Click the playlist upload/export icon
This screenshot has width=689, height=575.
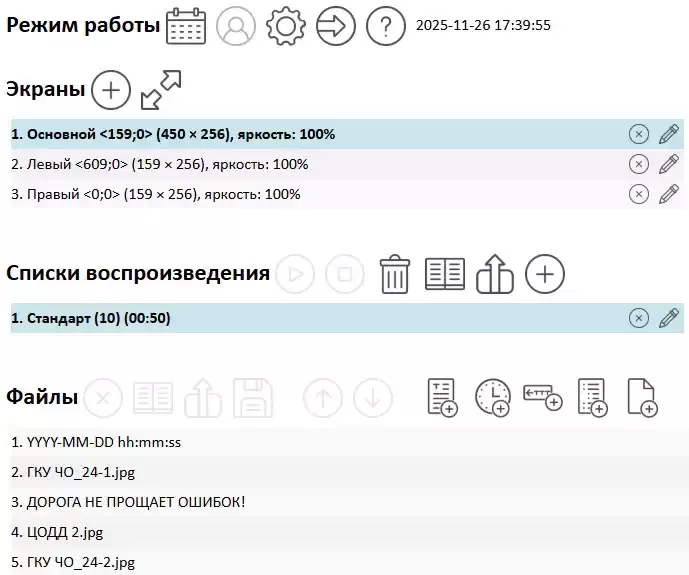(x=495, y=273)
